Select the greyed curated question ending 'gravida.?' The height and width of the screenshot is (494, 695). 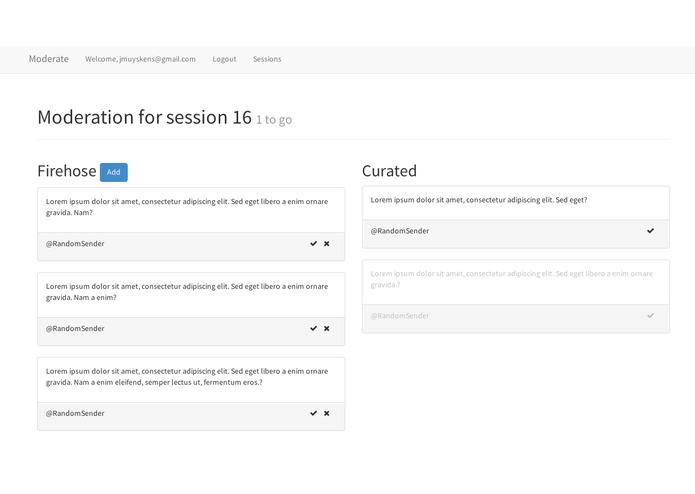(x=511, y=279)
